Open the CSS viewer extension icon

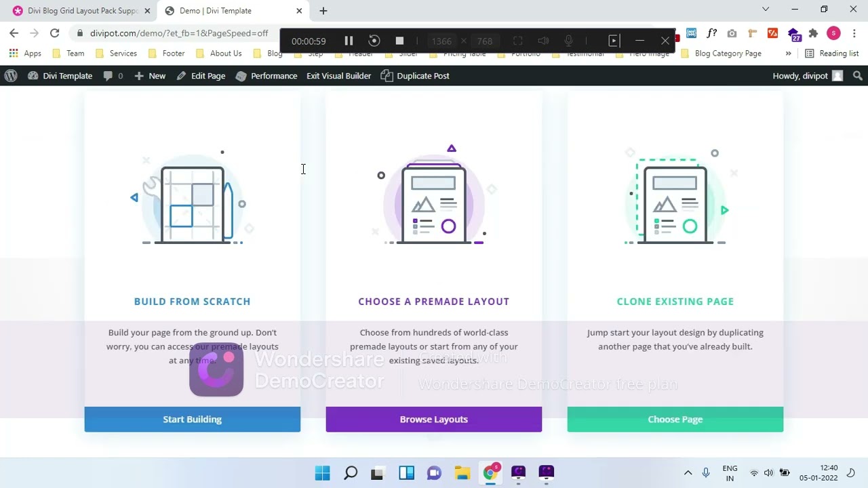[691, 33]
